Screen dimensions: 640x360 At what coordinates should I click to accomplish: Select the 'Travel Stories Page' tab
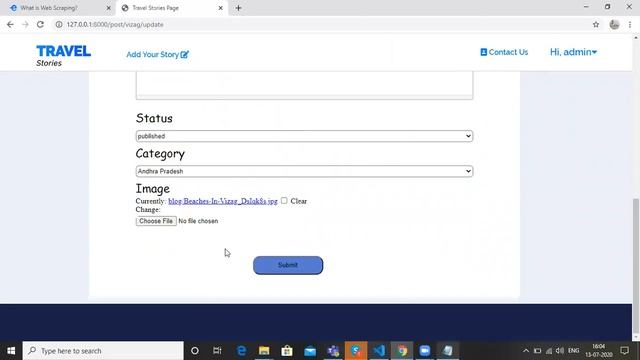[171, 8]
